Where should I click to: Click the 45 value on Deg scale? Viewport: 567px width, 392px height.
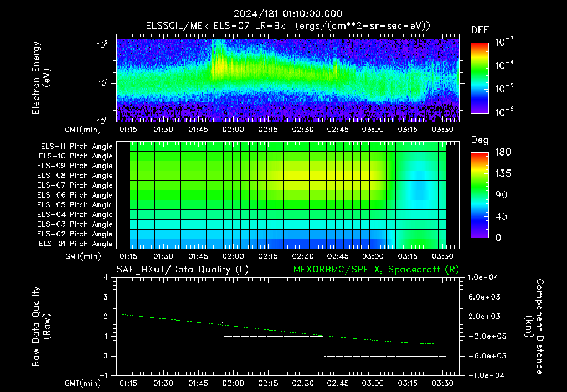(502, 216)
